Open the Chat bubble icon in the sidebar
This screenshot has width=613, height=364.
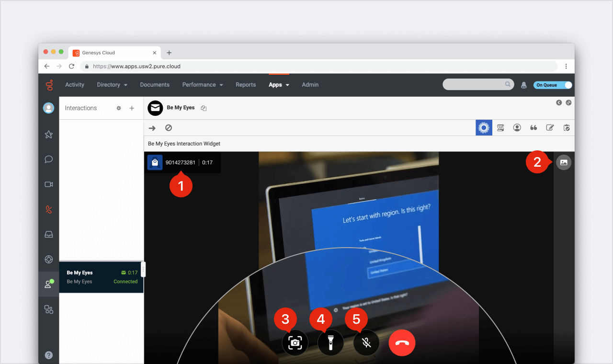click(49, 159)
